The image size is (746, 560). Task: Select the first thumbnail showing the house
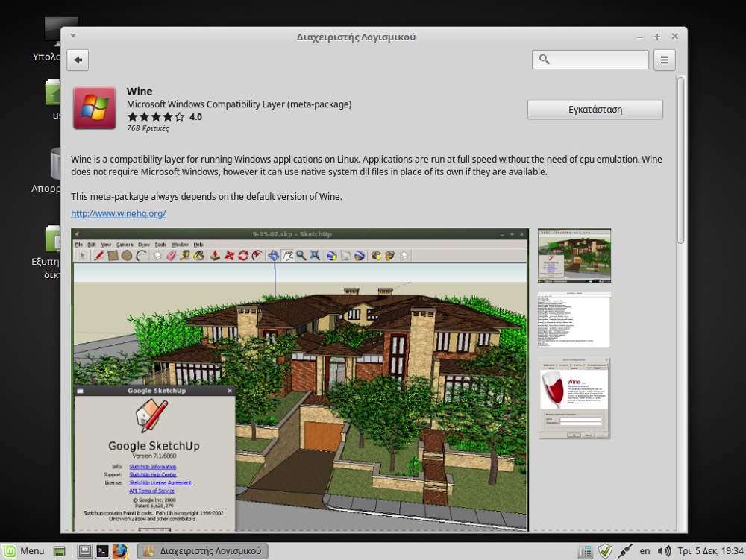tap(574, 255)
